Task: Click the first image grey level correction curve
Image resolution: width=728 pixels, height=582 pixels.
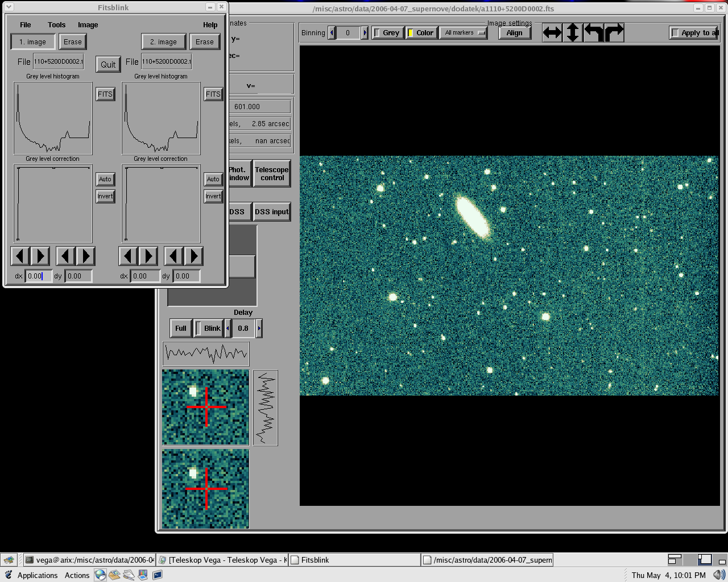Action: (53, 203)
